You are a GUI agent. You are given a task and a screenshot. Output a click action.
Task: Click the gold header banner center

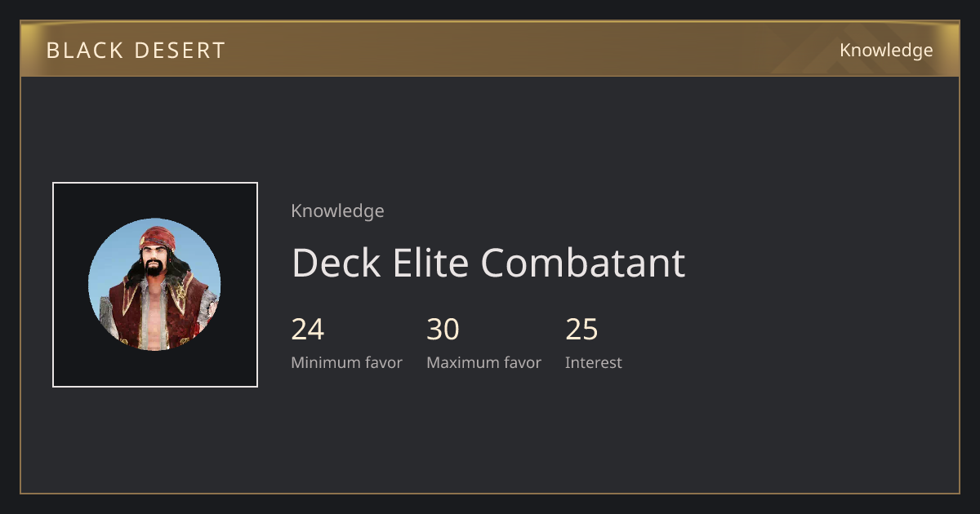[490, 49]
